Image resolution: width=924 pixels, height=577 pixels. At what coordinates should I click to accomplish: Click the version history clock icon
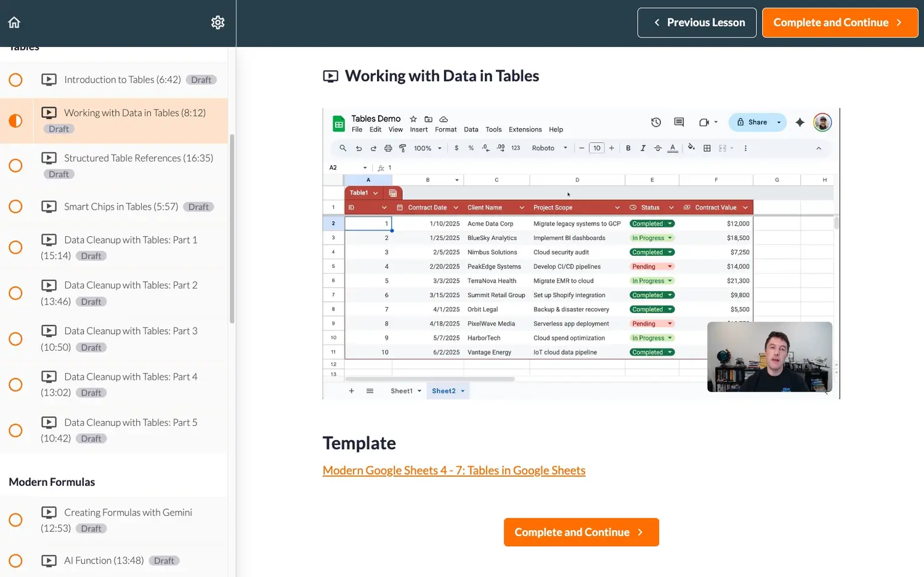point(655,122)
